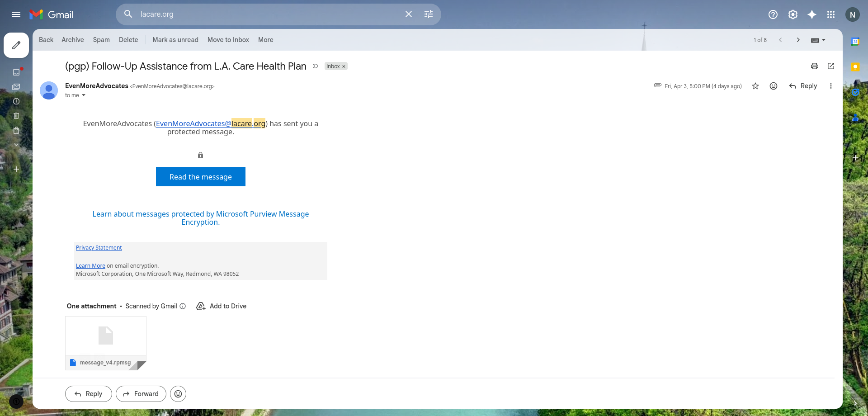868x416 pixels.
Task: Add an emoji reaction to the email
Action: (x=773, y=86)
